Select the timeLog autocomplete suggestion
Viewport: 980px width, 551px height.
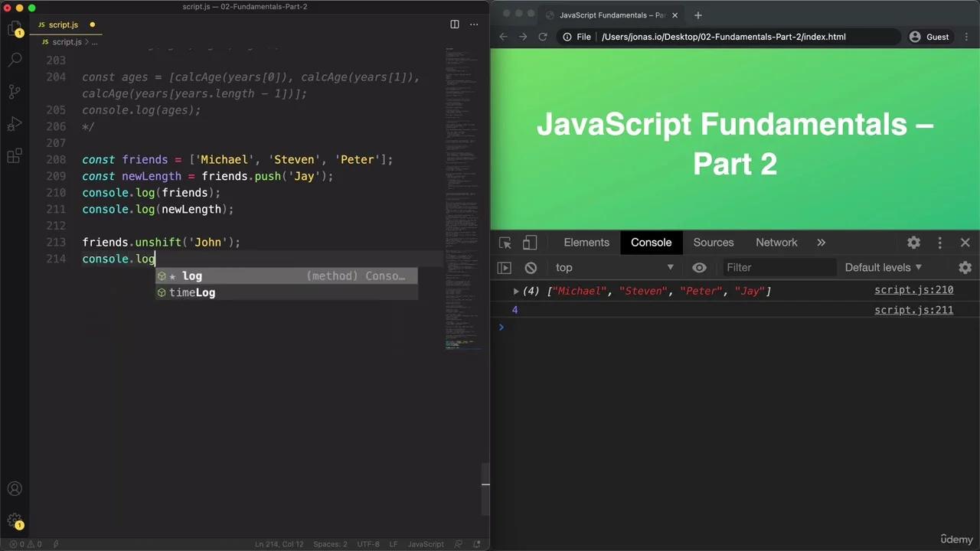point(192,292)
